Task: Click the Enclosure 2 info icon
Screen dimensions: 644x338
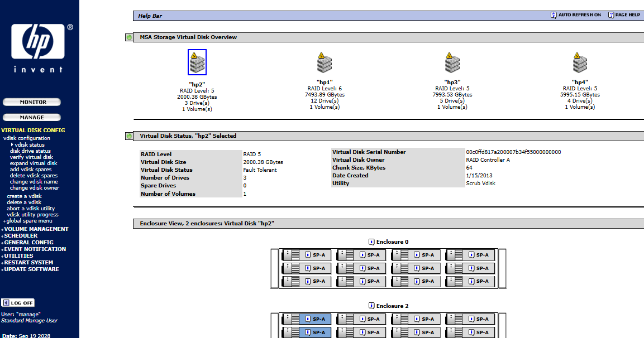Action: 371,306
